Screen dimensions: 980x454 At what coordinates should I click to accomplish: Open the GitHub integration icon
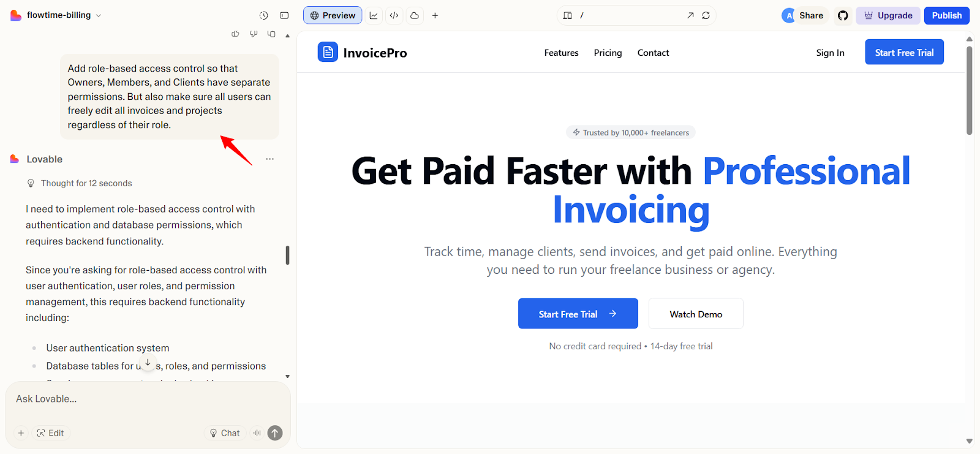coord(843,15)
